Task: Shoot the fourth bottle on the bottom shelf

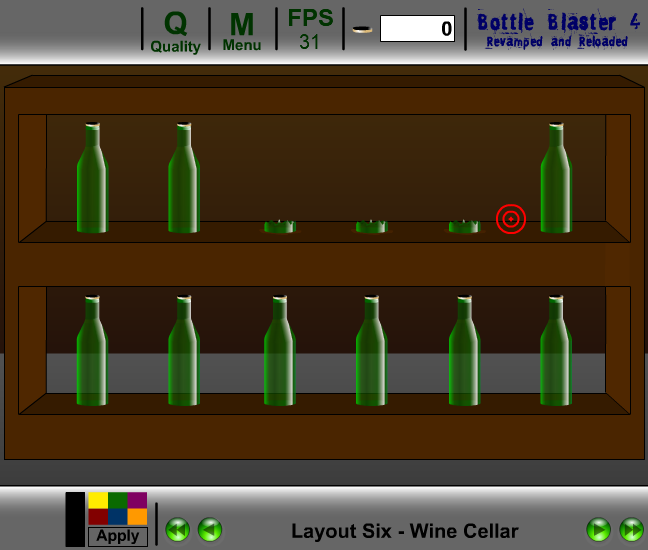Action: click(x=372, y=350)
